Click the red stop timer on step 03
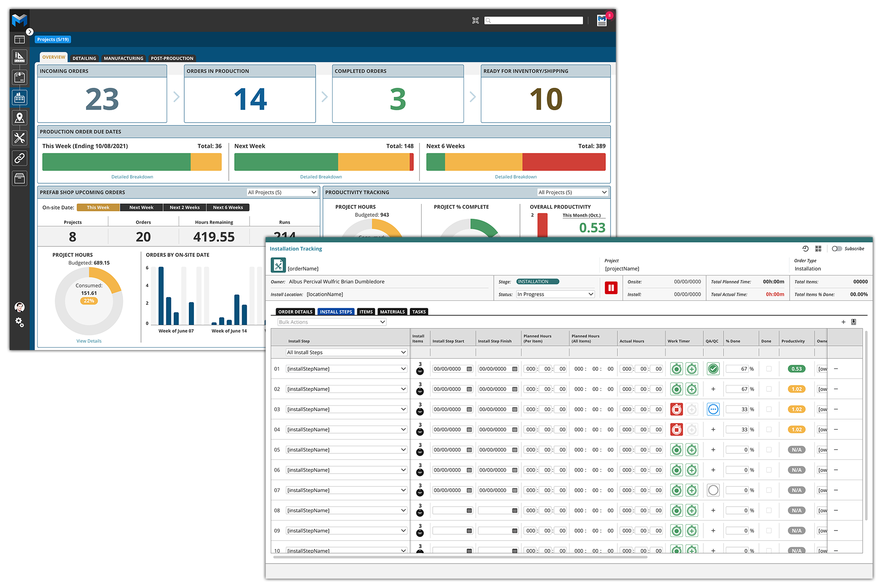This screenshot has height=588, width=882. [x=676, y=409]
